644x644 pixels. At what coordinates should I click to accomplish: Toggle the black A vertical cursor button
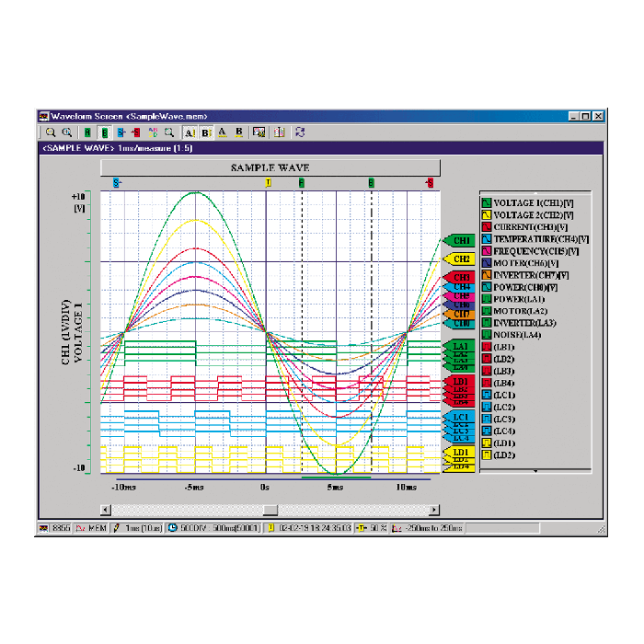[190, 132]
